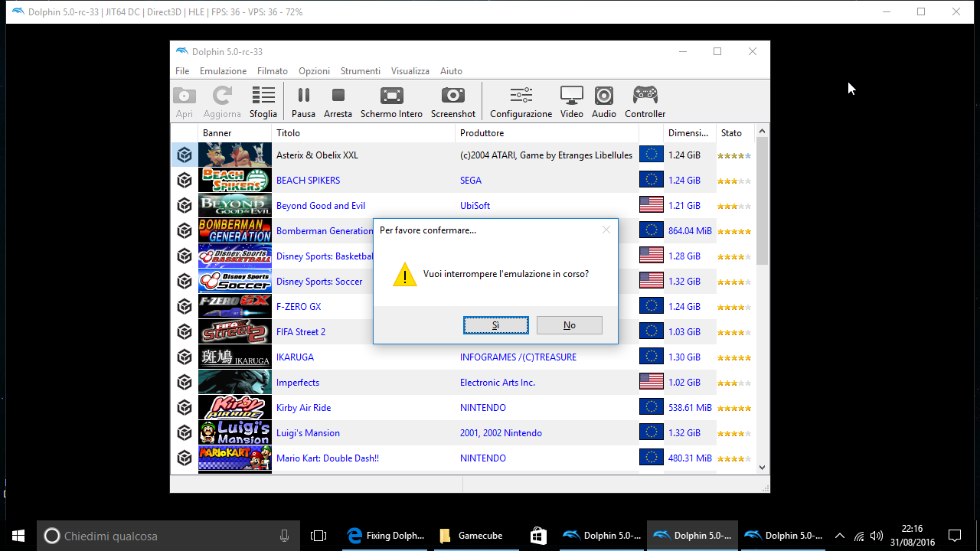Open Task View on the taskbar
Image resolution: width=980 pixels, height=551 pixels.
click(x=318, y=536)
